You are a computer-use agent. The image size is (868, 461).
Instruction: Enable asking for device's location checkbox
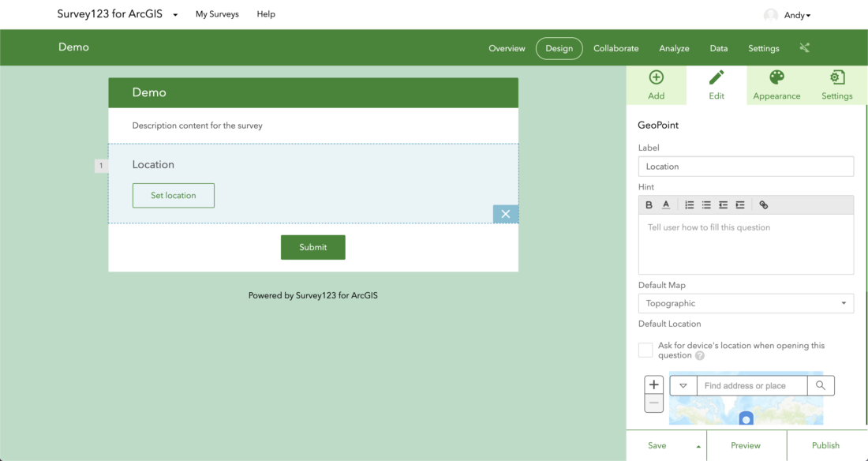[x=645, y=350]
